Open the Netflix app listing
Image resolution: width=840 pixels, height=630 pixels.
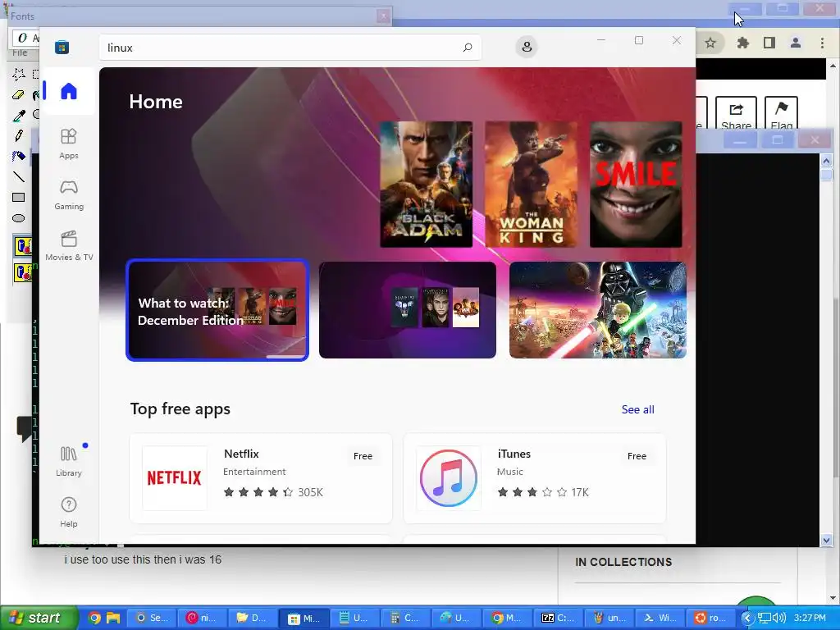[261, 478]
